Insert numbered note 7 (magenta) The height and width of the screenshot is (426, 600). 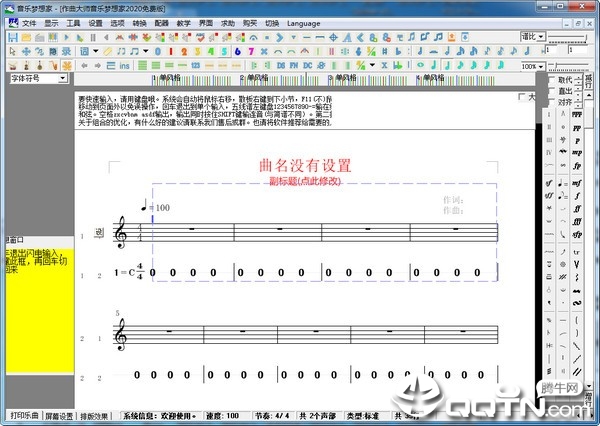251,51
